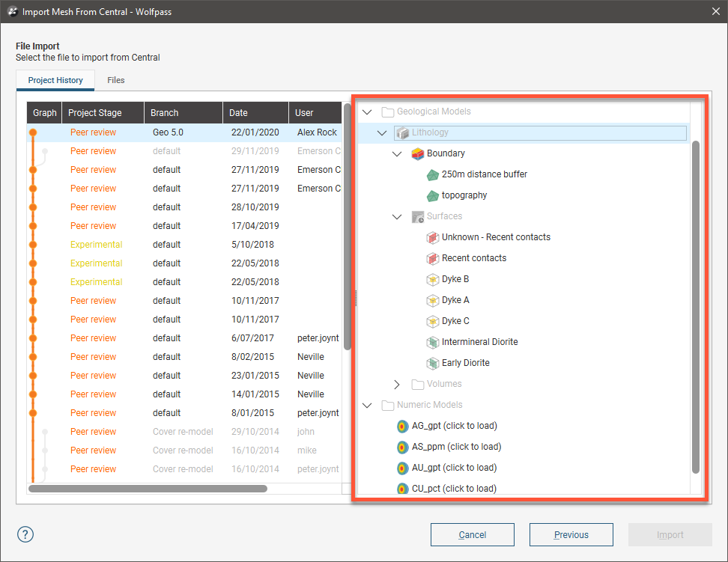Open help with the question mark icon
Viewport: 728px width, 562px height.
click(25, 534)
